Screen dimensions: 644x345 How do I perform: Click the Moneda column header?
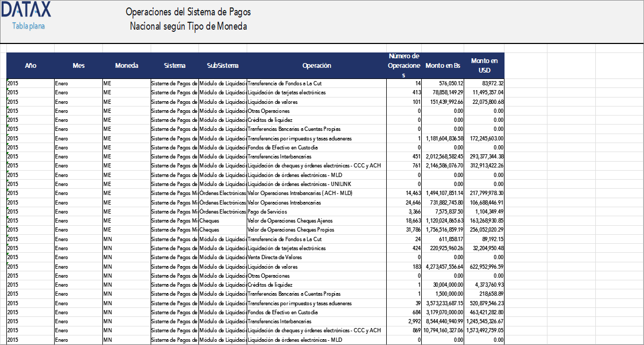(127, 65)
